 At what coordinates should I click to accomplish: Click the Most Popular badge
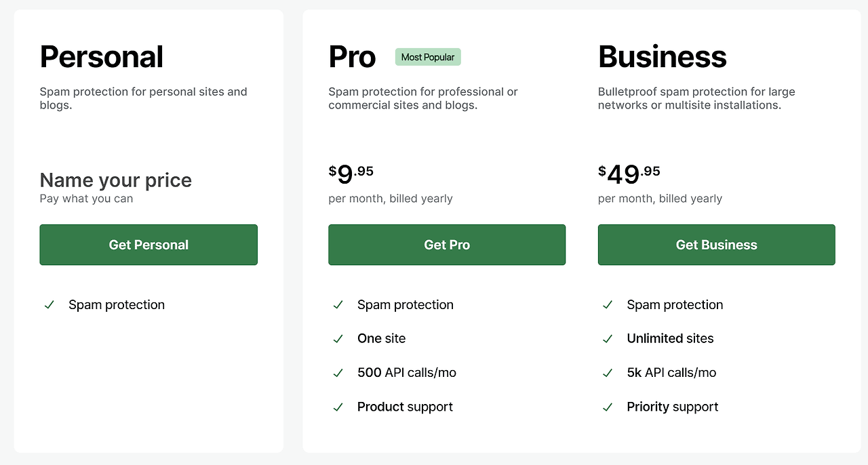[x=428, y=57]
